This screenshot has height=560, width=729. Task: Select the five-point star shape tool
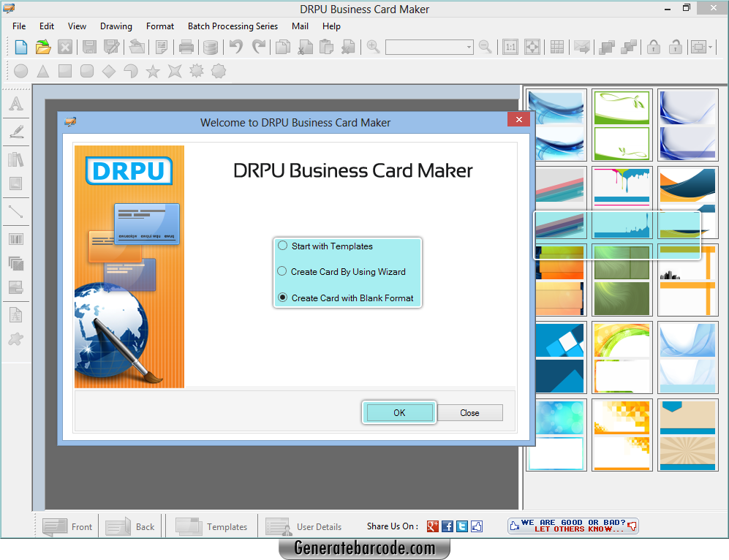(x=153, y=71)
